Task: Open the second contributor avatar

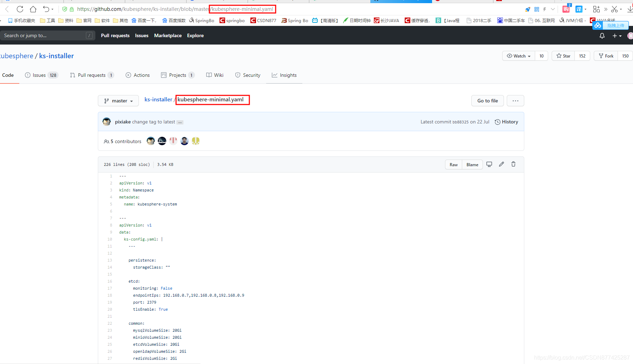Action: (x=162, y=141)
